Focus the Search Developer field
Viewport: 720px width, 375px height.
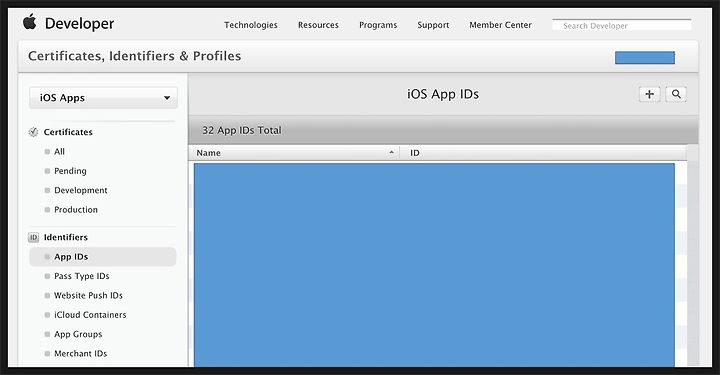[622, 26]
